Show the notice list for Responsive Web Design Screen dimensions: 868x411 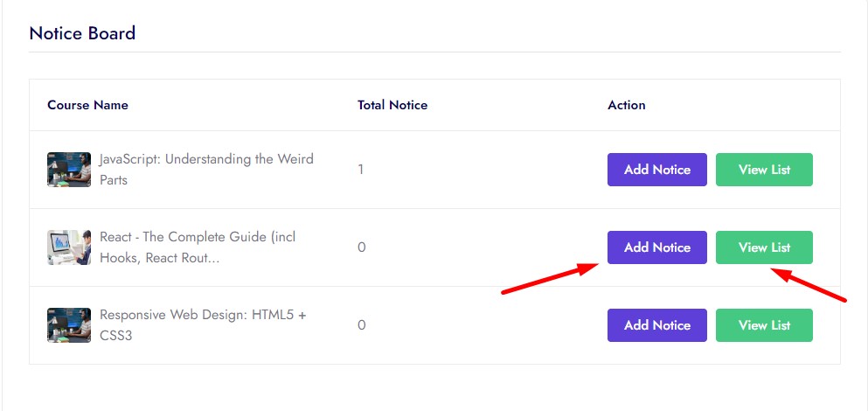[764, 325]
